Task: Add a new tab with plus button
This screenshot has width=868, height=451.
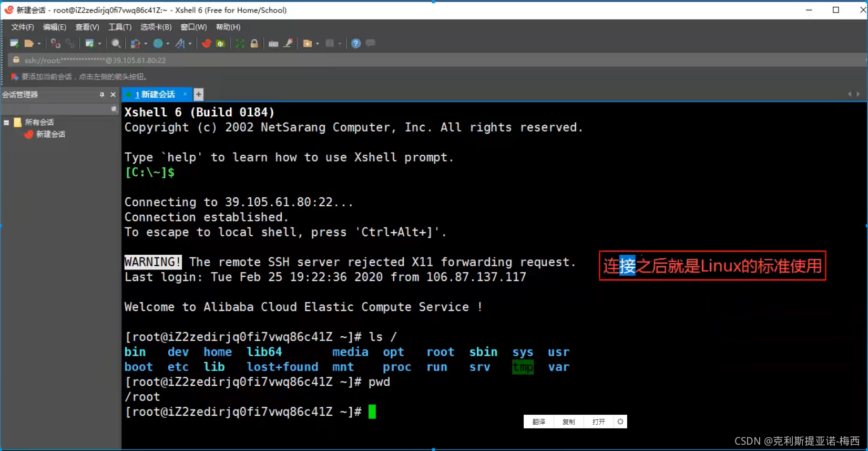Action: 198,94
